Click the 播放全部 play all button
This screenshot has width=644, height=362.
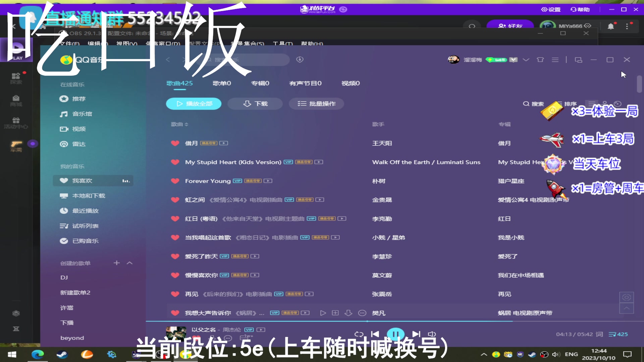point(194,104)
